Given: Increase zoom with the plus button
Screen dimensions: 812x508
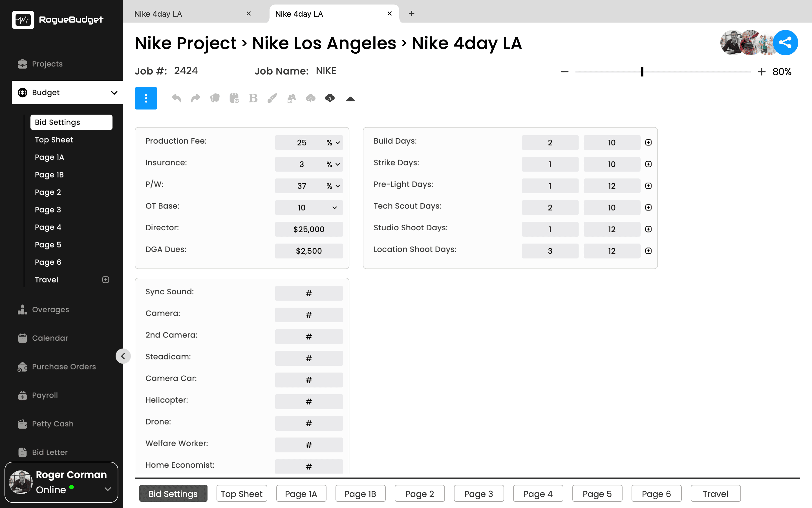Looking at the screenshot, I should 761,72.
